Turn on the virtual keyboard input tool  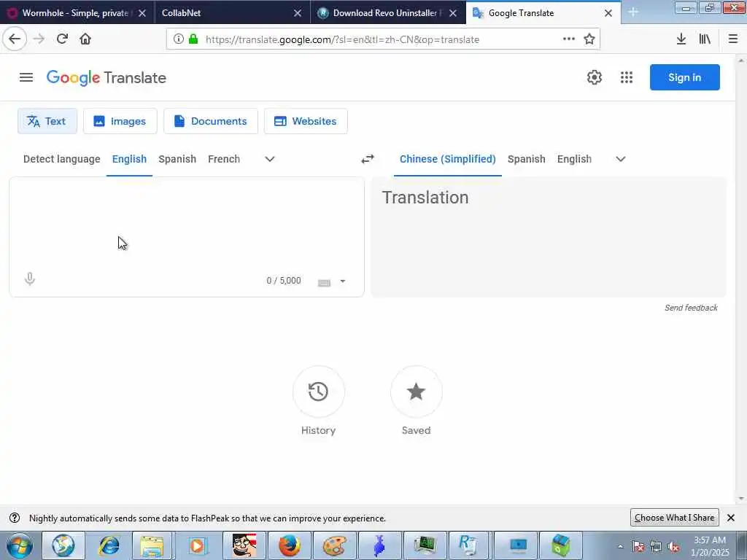tap(324, 283)
